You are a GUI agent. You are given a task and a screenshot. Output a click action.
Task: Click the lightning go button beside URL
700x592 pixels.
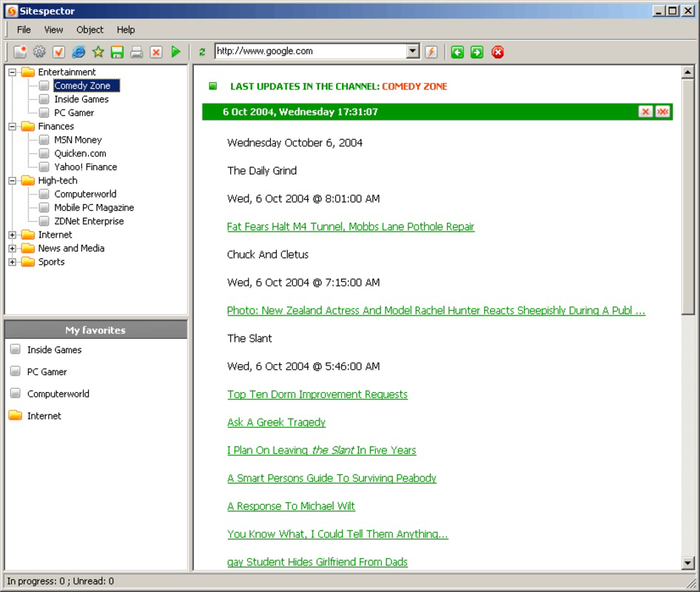point(431,52)
